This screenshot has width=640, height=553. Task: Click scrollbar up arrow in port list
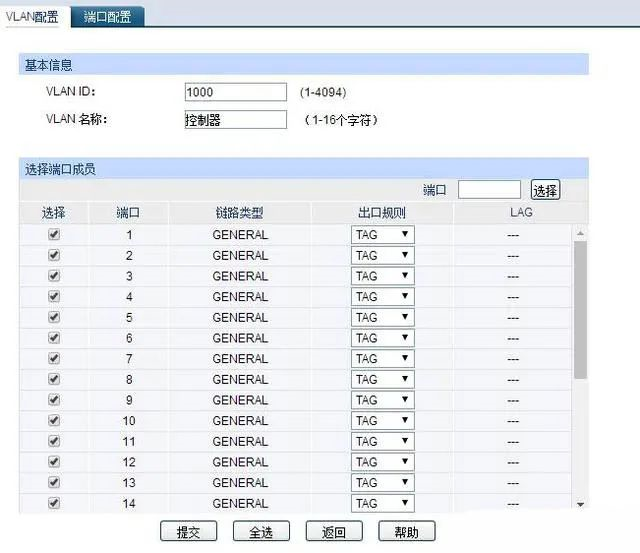coord(580,233)
